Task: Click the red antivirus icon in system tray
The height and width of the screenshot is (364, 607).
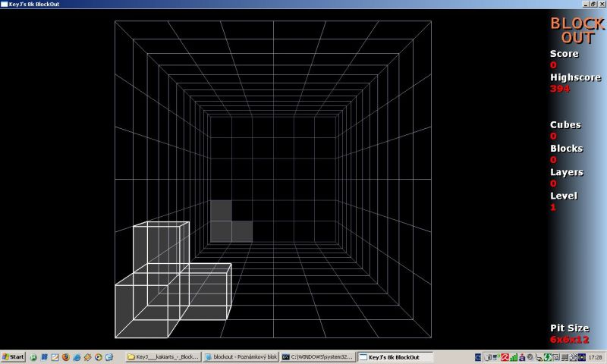Action: pos(503,356)
